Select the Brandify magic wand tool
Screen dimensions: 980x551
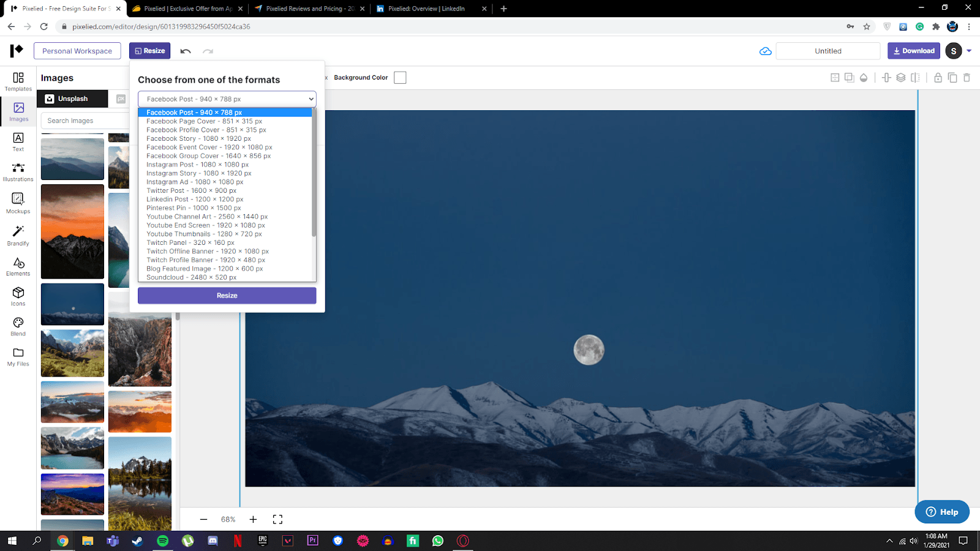click(18, 235)
